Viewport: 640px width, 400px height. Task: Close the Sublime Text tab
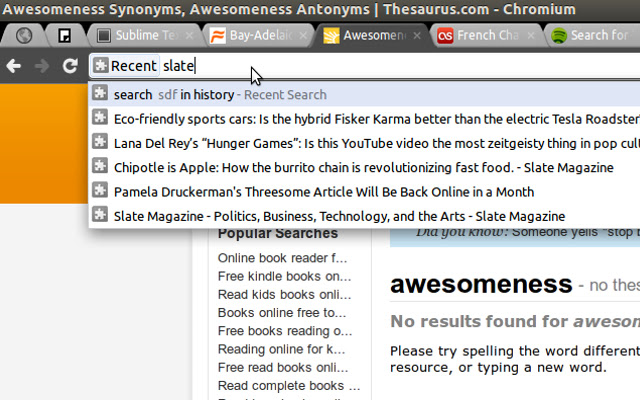point(189,36)
